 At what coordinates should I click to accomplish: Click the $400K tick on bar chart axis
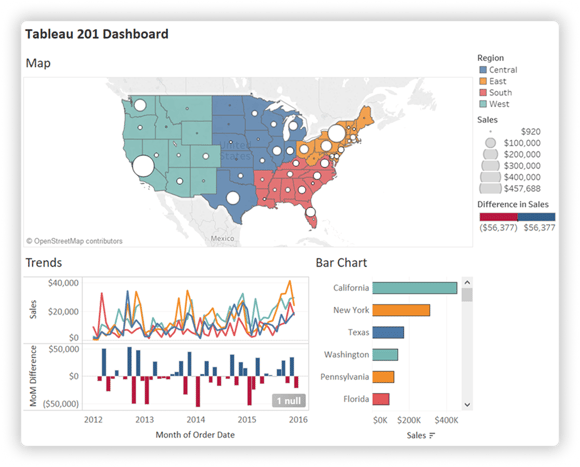click(446, 420)
